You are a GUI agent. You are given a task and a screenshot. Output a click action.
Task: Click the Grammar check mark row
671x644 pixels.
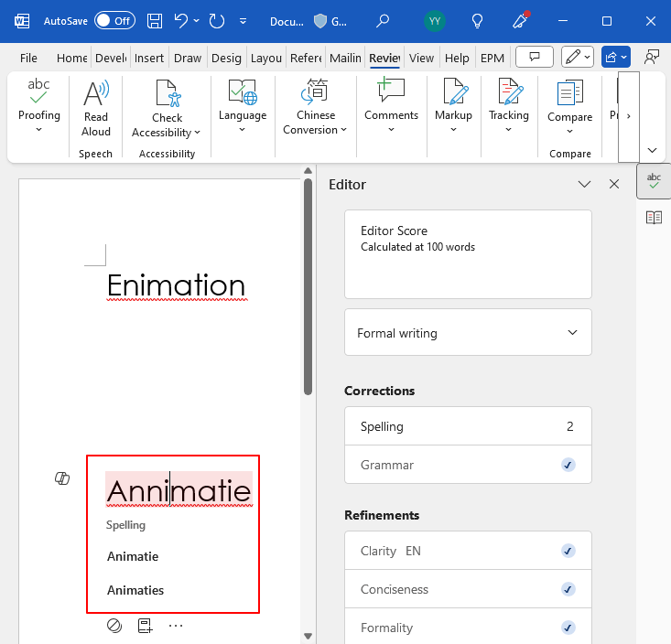click(468, 465)
